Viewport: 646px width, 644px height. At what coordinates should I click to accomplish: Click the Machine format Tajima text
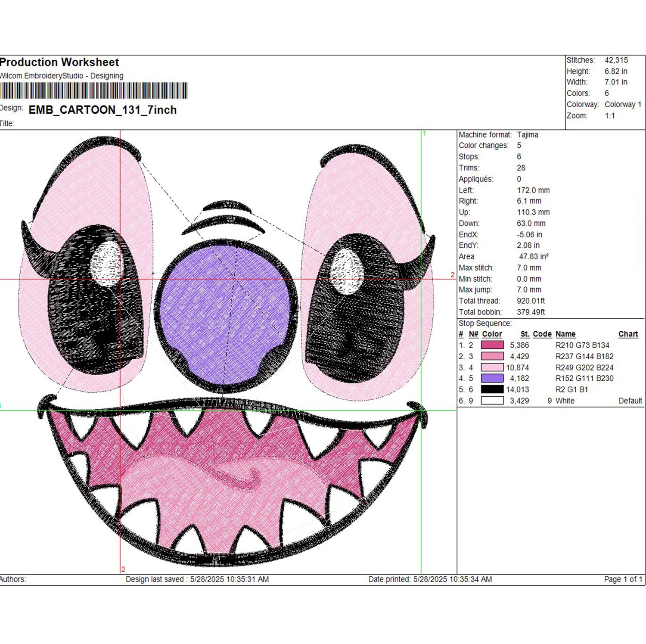(x=498, y=135)
